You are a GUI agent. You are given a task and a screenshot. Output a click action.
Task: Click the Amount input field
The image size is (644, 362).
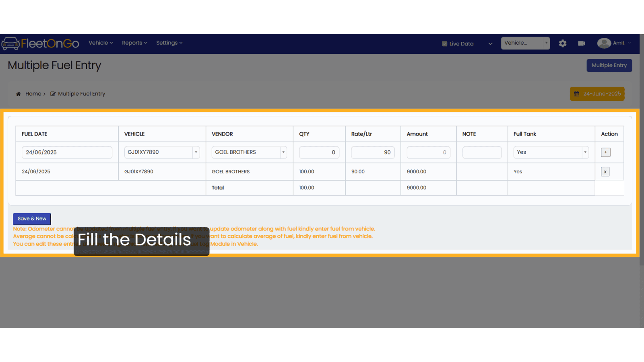point(428,152)
